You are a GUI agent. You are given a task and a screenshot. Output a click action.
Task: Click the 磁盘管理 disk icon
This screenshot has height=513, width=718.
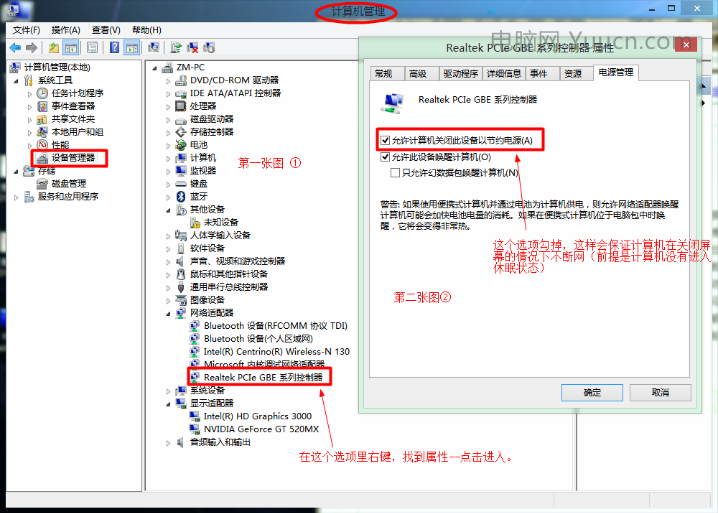coord(42,184)
